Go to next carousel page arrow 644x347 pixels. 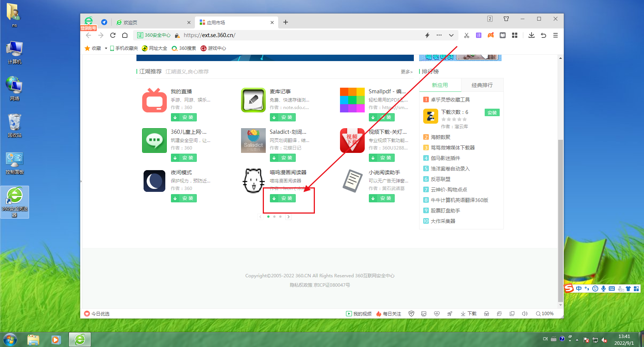[288, 217]
